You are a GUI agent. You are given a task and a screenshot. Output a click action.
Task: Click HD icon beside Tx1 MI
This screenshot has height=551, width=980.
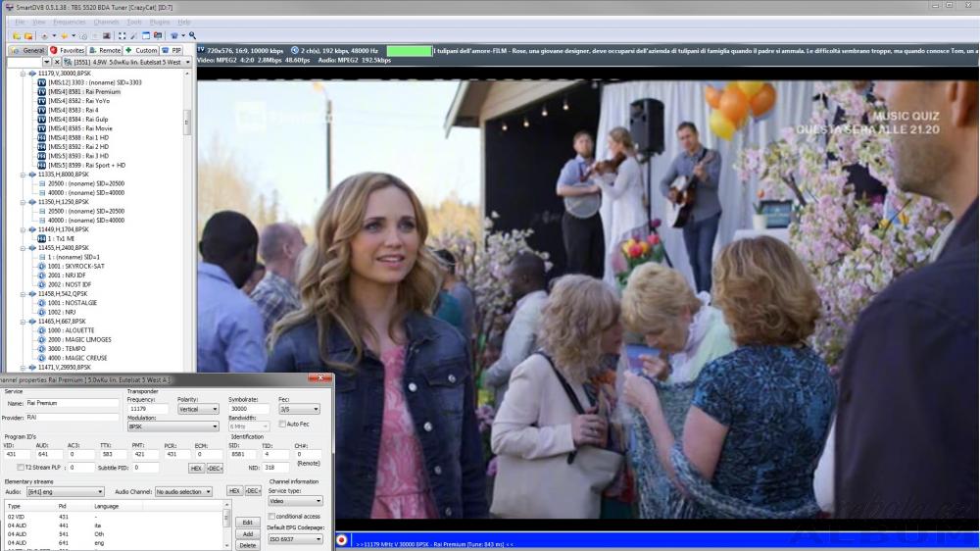[42, 238]
